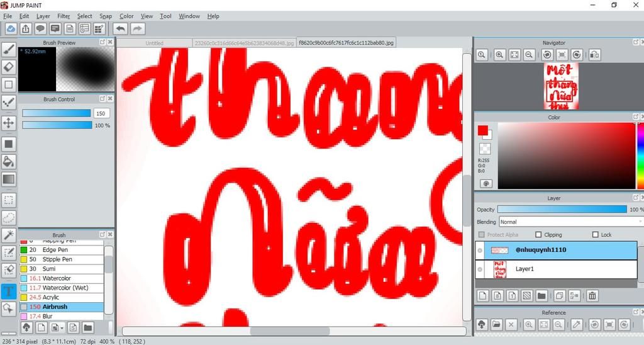Screen dimensions: 644x345
Task: Select the Blur brush
Action: (62, 316)
